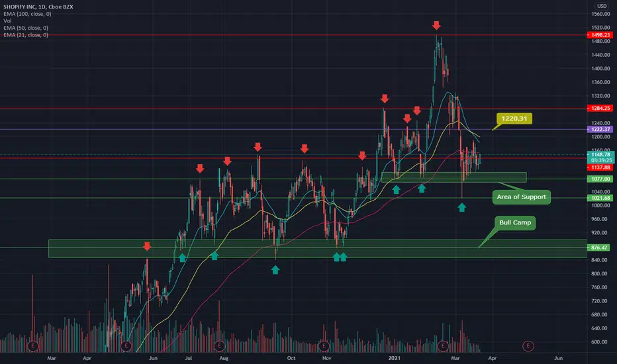Select the large green Bull Camp zone rectangle
Viewport: 617px width, 364px height.
click(318, 249)
